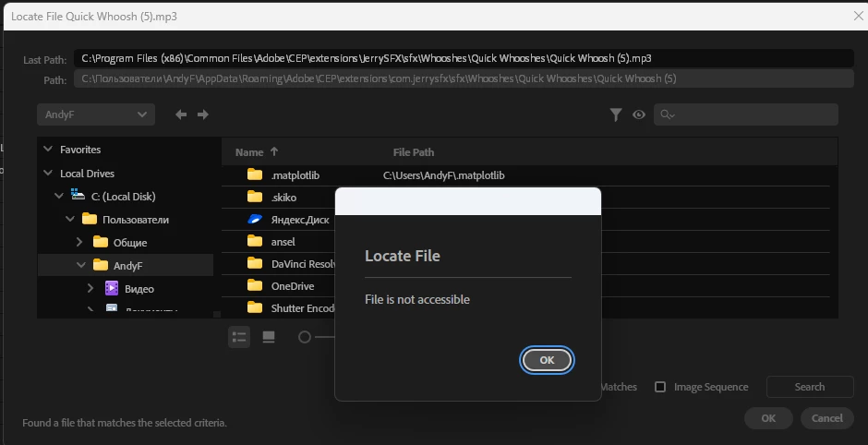
Task: Select Общие folder in the tree
Action: (x=130, y=243)
